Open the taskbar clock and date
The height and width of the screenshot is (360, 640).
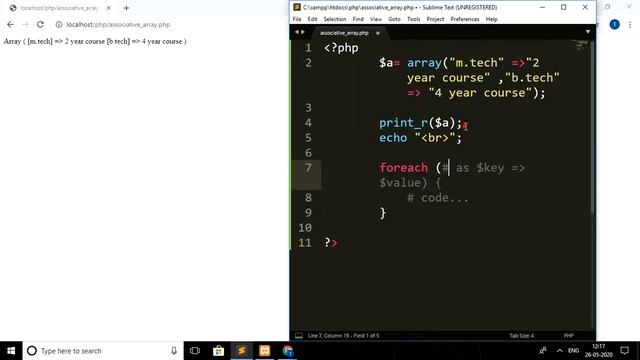tap(598, 351)
